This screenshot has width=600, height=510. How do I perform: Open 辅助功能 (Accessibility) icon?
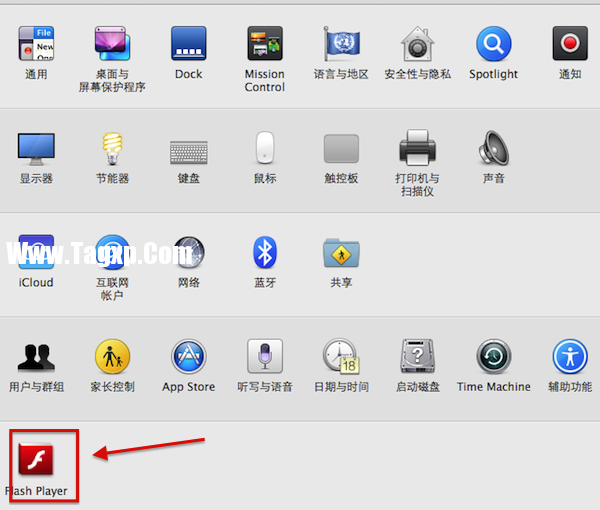point(570,356)
